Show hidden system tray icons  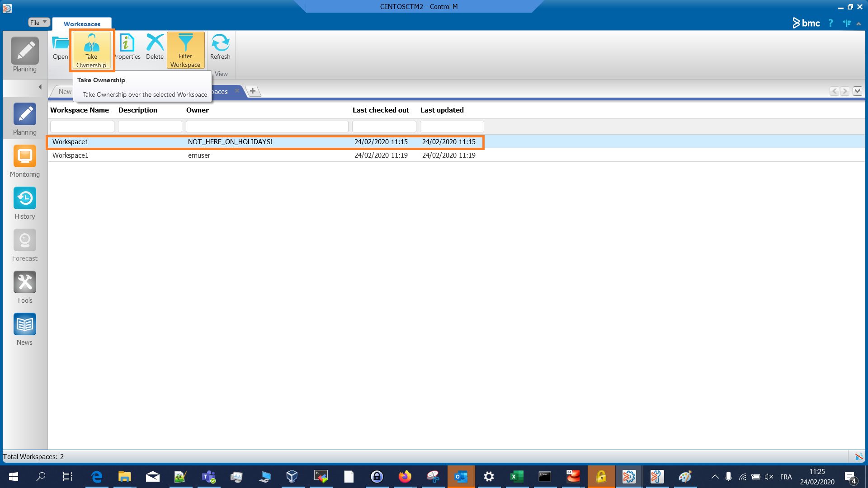tap(715, 477)
